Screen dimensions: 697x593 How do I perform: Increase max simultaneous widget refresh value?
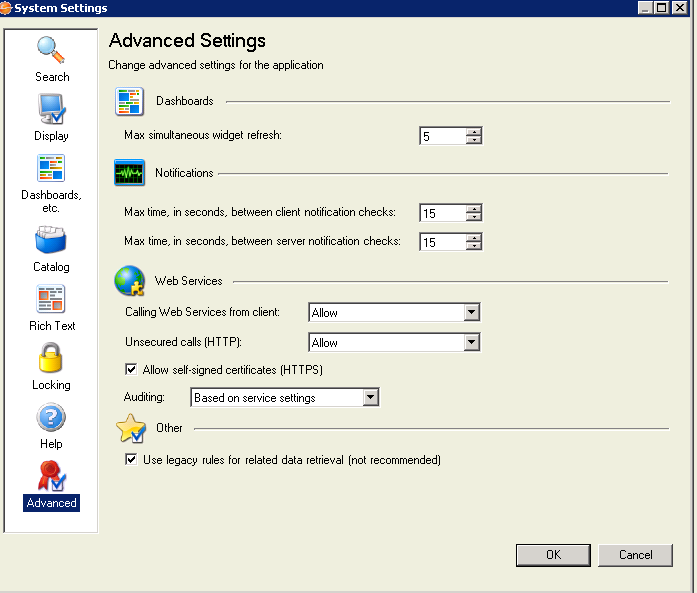click(x=474, y=131)
